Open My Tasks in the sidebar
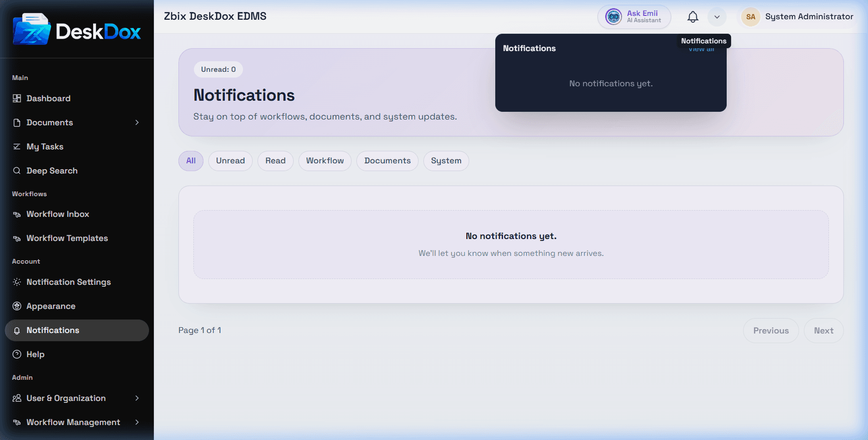Screen dimensions: 868x440 (x=77, y=147)
